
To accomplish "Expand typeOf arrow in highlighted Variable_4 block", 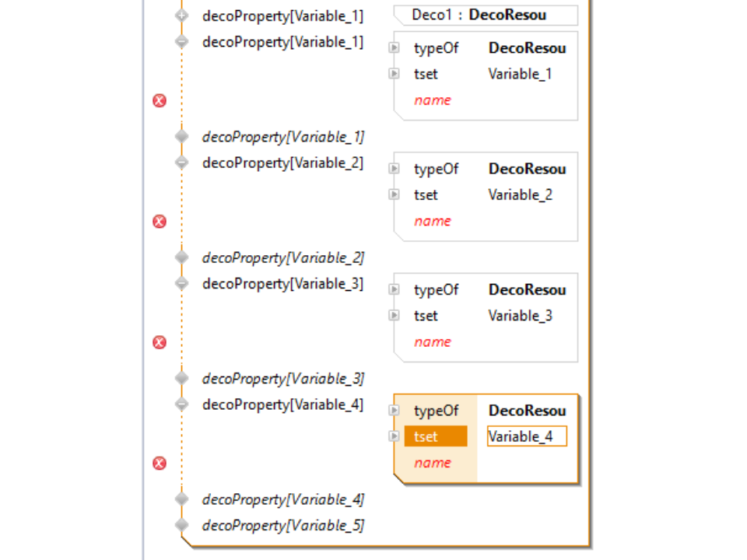I will pyautogui.click(x=395, y=411).
